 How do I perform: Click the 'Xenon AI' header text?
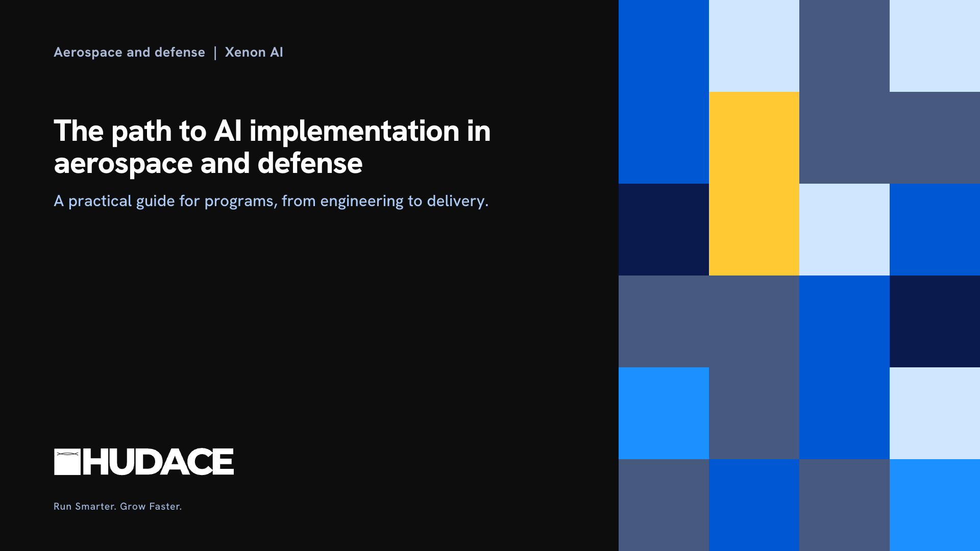coord(254,52)
